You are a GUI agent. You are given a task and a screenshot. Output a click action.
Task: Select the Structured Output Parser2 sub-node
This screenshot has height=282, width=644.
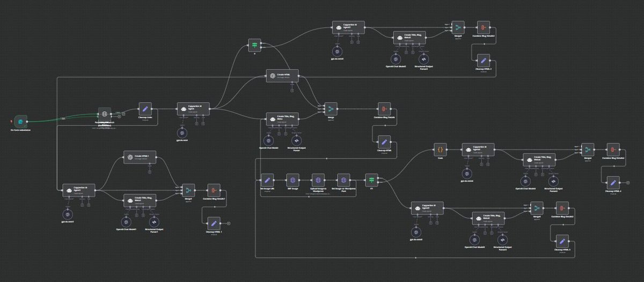click(x=424, y=59)
